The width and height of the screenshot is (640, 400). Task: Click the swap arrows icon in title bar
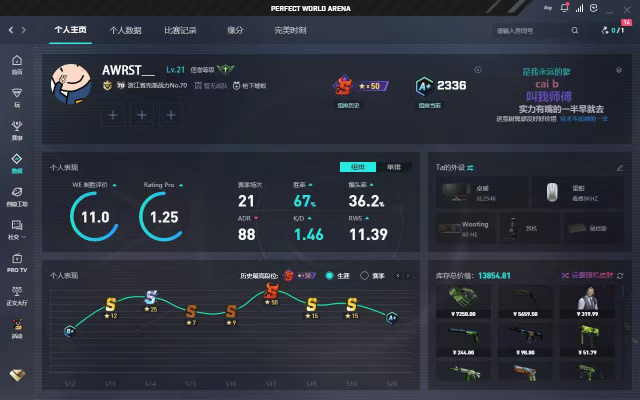(548, 8)
